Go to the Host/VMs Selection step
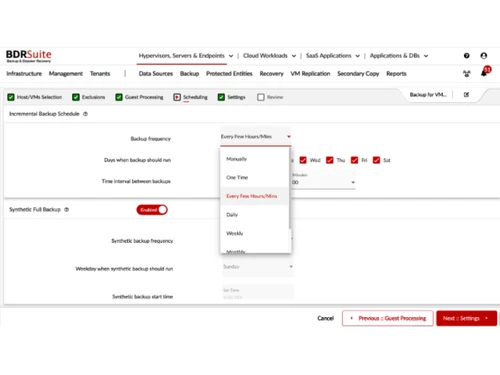Screen dimensions: 500x375 click(35, 97)
